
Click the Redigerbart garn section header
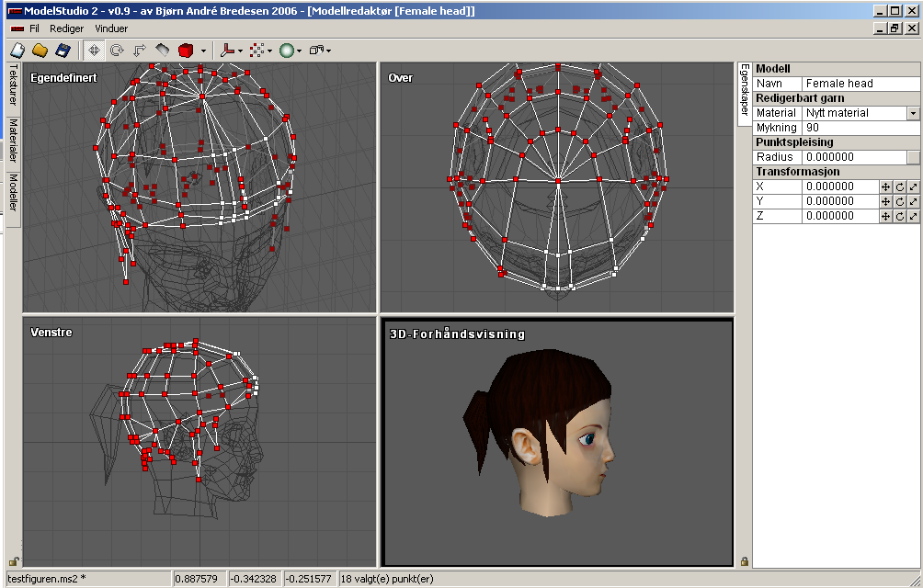pyautogui.click(x=836, y=98)
